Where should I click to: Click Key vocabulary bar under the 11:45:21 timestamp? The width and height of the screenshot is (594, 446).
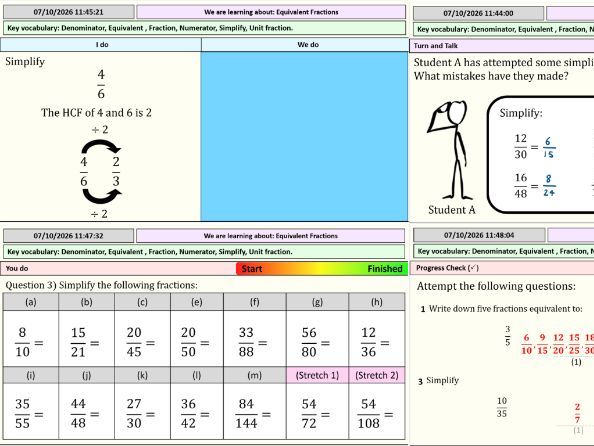pos(204,28)
